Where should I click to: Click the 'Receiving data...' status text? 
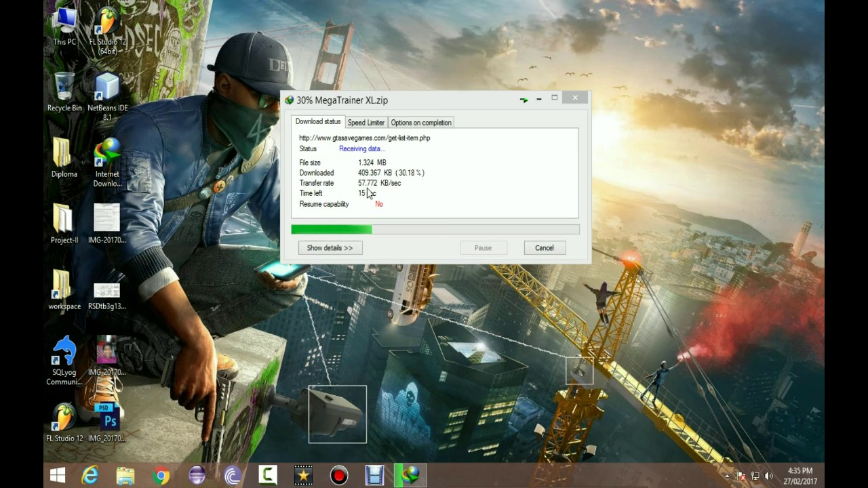pos(362,149)
